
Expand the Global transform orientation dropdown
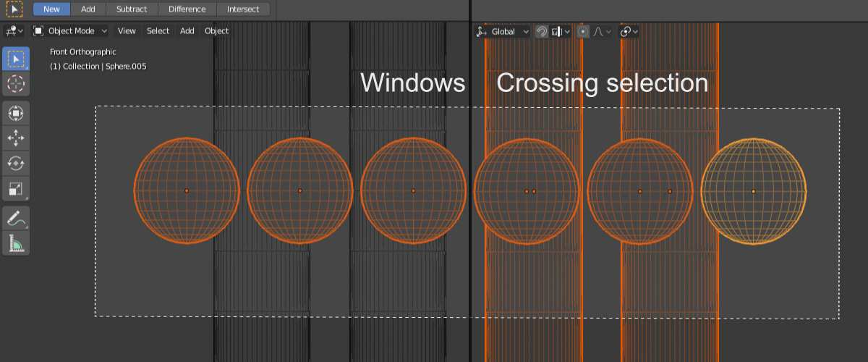coord(503,32)
